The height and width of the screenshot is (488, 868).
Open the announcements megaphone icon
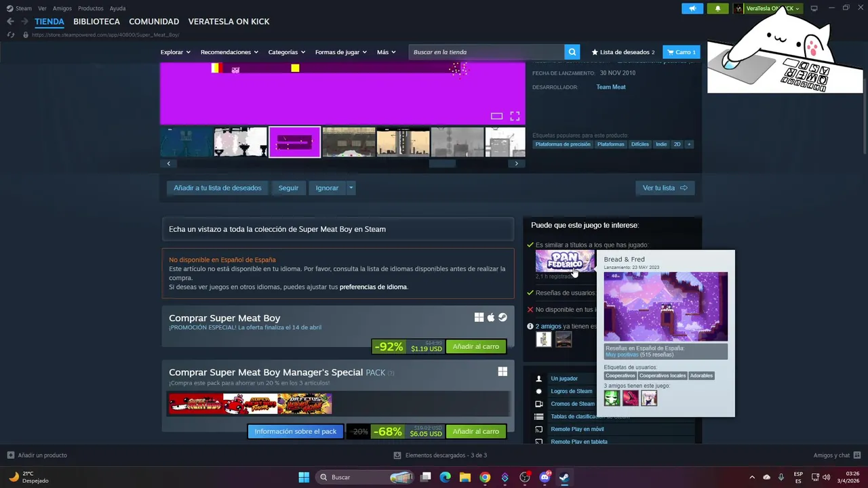point(692,8)
